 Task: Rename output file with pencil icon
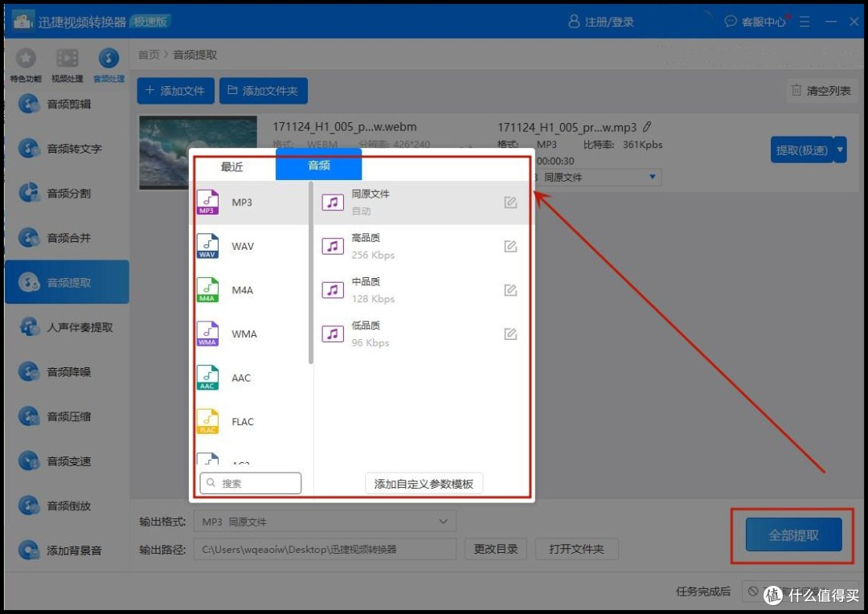click(x=647, y=127)
